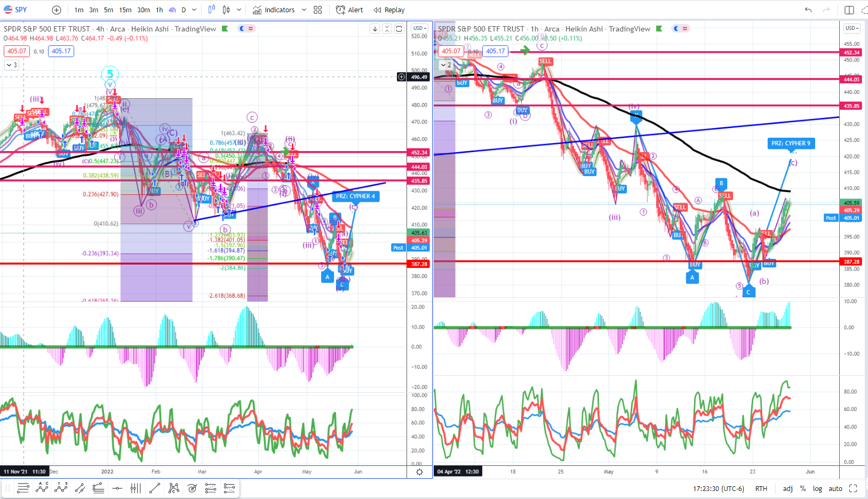The width and height of the screenshot is (868, 499).
Task: Select the trend-based Fib extension tool
Action: tap(211, 488)
